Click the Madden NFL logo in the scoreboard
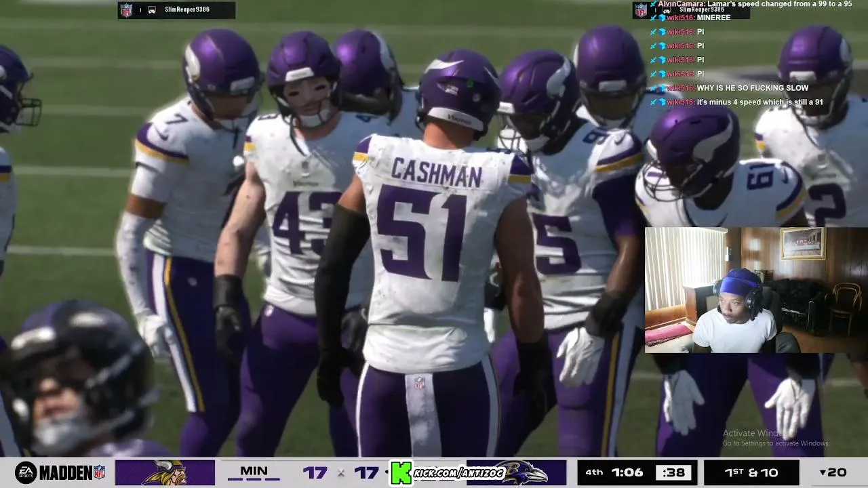 (73, 472)
